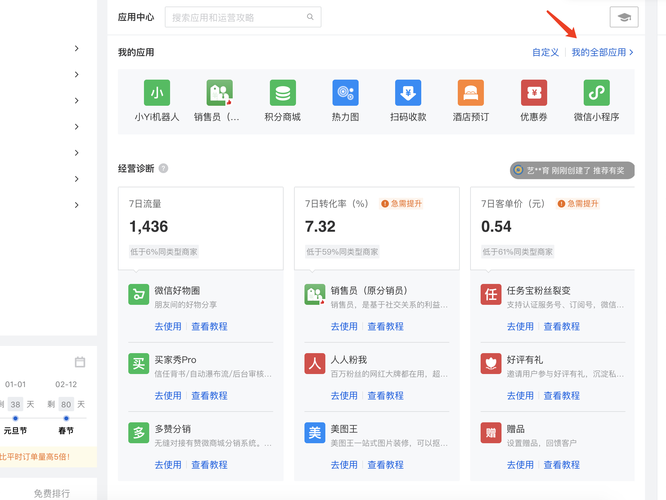
Task: Click the 美图王 blue icon
Action: coord(315,433)
